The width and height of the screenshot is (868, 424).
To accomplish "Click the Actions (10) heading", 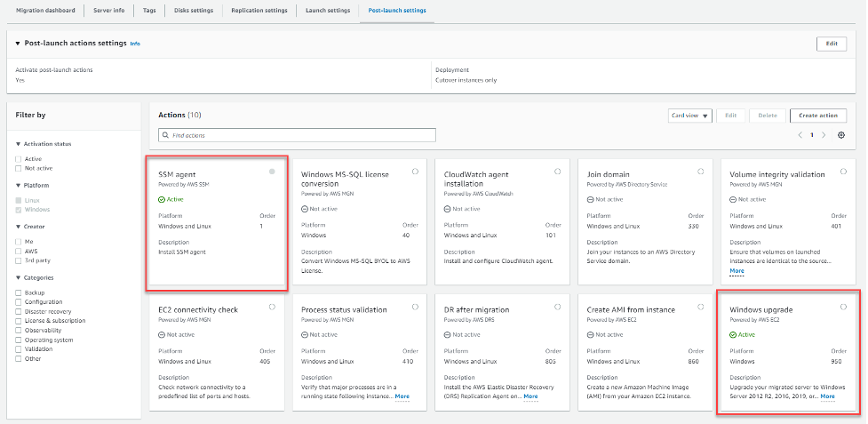I will coord(179,116).
